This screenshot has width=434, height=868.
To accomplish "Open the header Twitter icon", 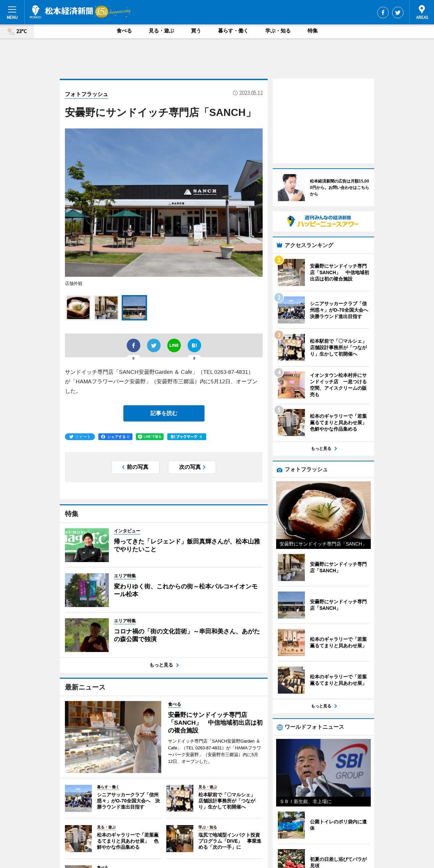I will pyautogui.click(x=397, y=13).
